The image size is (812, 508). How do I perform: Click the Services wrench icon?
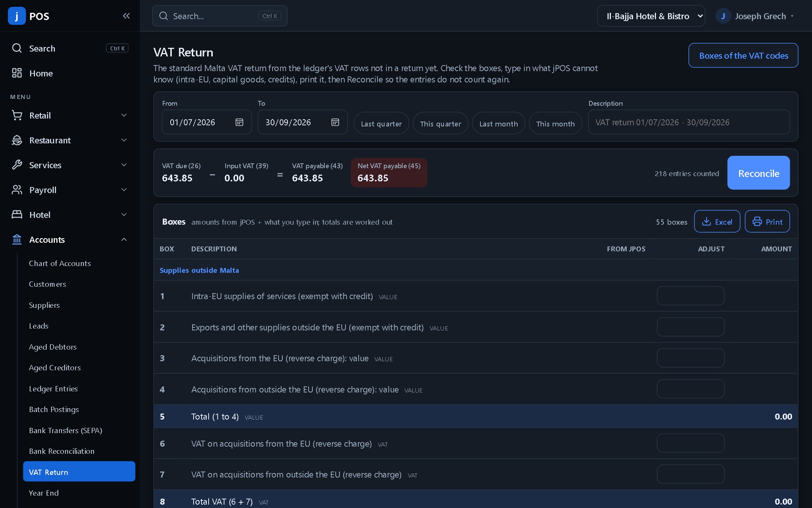tap(17, 165)
